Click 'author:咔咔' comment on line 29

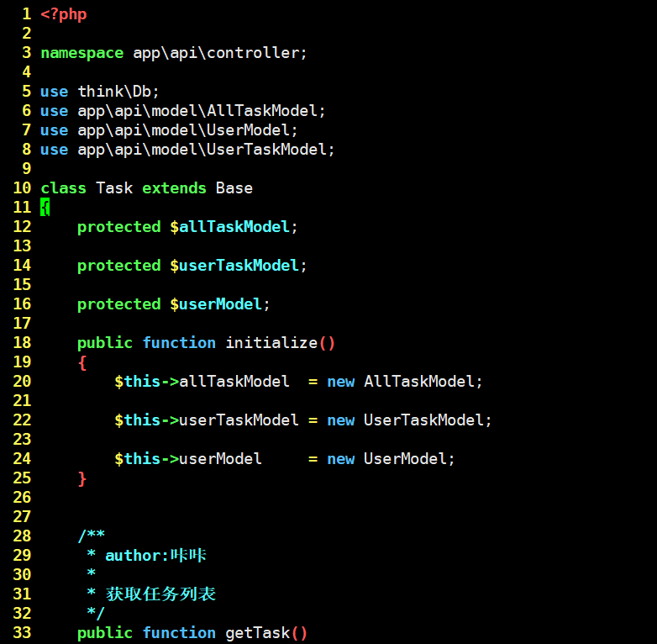point(155,556)
